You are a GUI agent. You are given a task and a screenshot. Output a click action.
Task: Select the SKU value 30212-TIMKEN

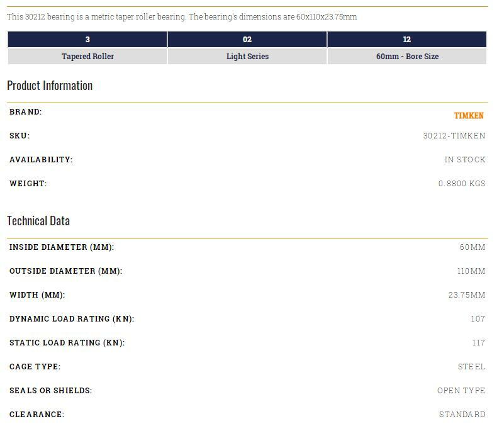[454, 136]
